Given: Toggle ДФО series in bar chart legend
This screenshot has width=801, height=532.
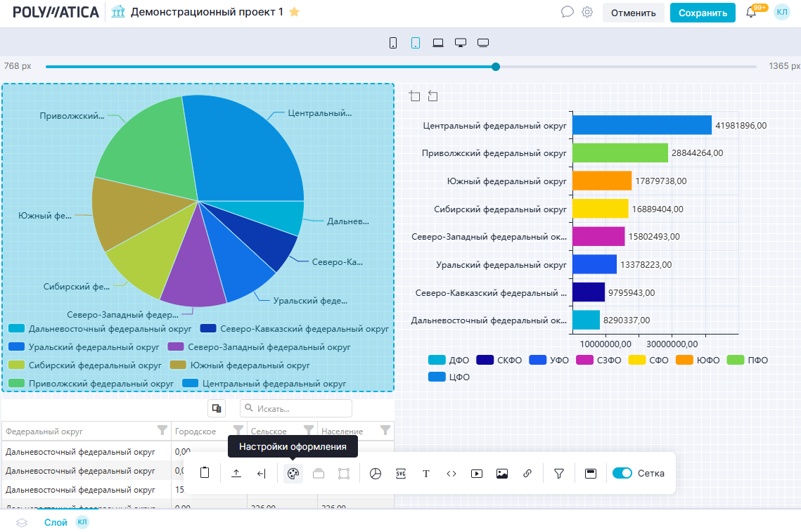Looking at the screenshot, I should tap(449, 361).
